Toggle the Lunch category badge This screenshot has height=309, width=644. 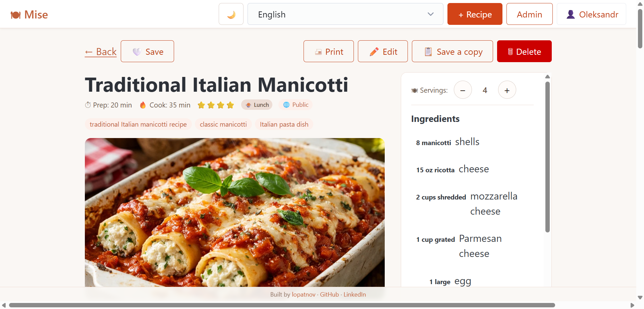tap(257, 104)
